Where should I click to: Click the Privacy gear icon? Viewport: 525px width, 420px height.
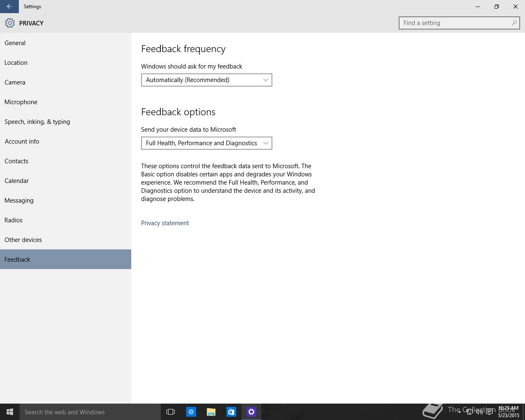(x=10, y=23)
